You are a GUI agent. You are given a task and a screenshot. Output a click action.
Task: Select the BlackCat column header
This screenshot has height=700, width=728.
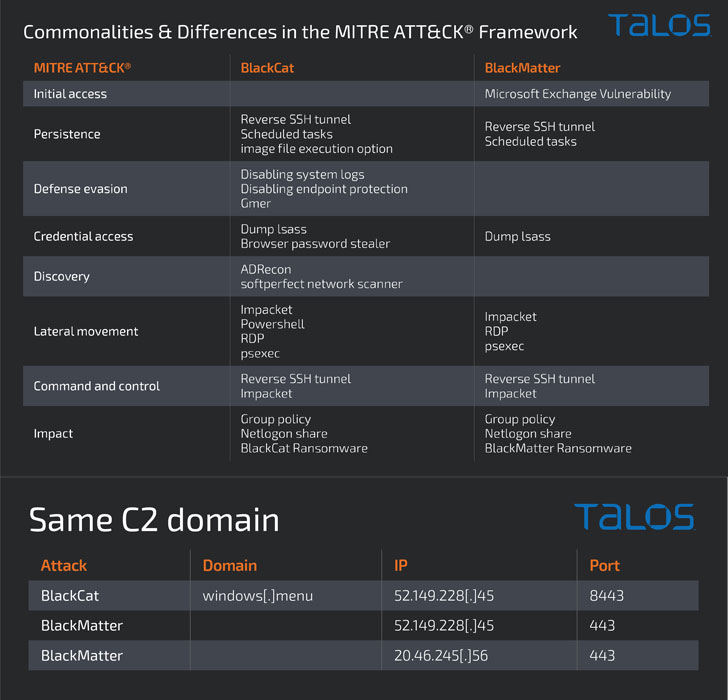pos(267,68)
